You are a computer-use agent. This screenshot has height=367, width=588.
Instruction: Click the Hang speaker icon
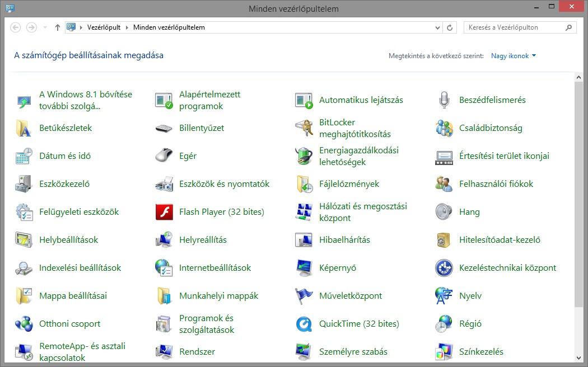pyautogui.click(x=444, y=212)
